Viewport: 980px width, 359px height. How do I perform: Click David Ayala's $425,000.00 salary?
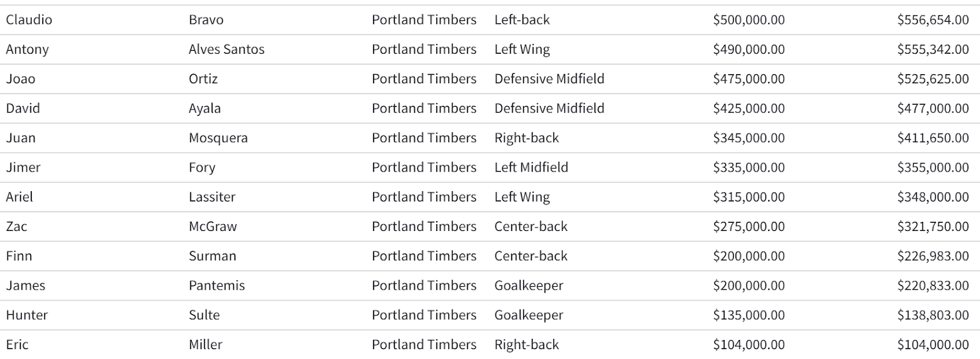748,108
